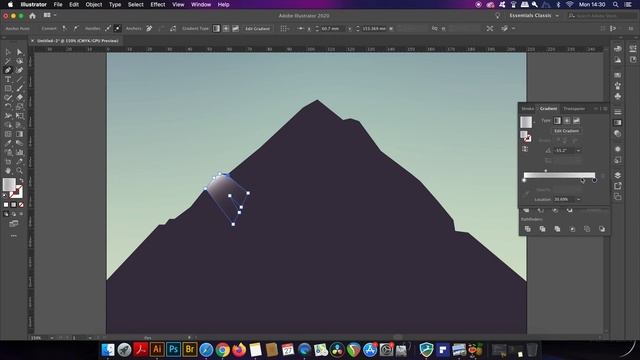Open Gradient panel icon in right dock
Image resolution: width=640 pixels, height=360 pixels.
618,122
